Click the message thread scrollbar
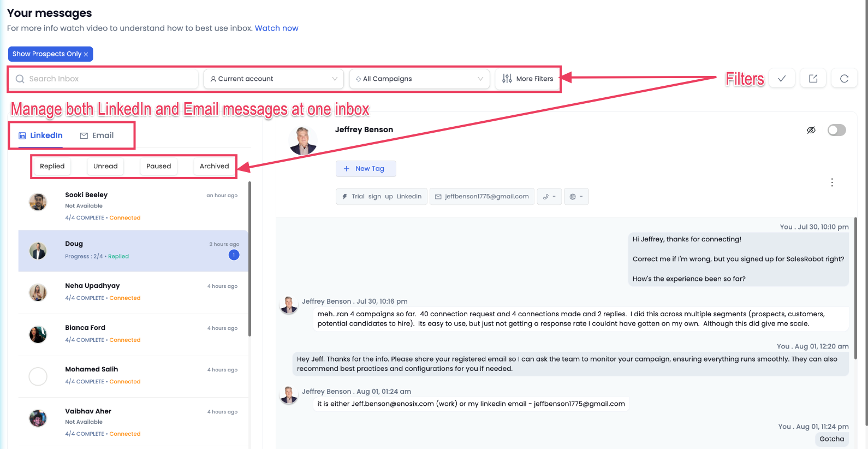The height and width of the screenshot is (449, 868). pos(855,288)
